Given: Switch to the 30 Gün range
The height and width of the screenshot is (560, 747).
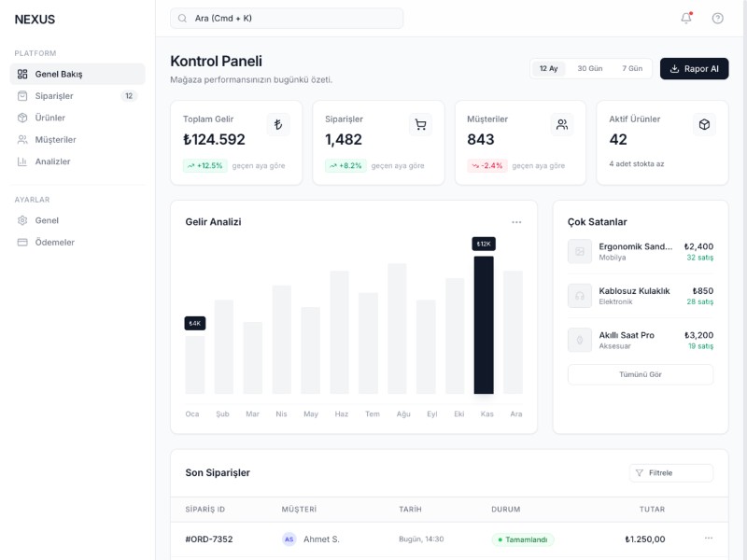Looking at the screenshot, I should 589,69.
